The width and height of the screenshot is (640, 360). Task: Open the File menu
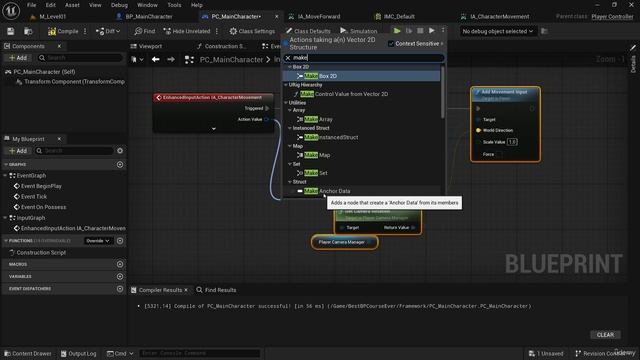click(31, 5)
